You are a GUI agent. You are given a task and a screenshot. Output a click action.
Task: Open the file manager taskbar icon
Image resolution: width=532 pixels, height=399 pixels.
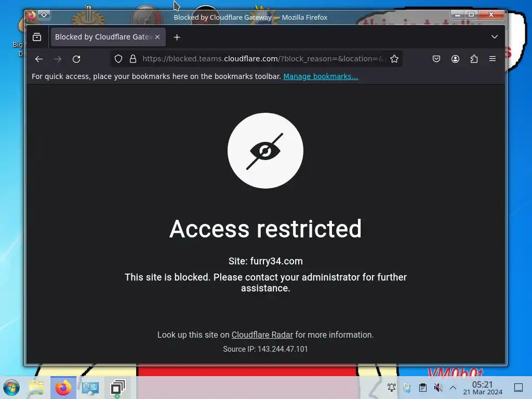(36, 388)
